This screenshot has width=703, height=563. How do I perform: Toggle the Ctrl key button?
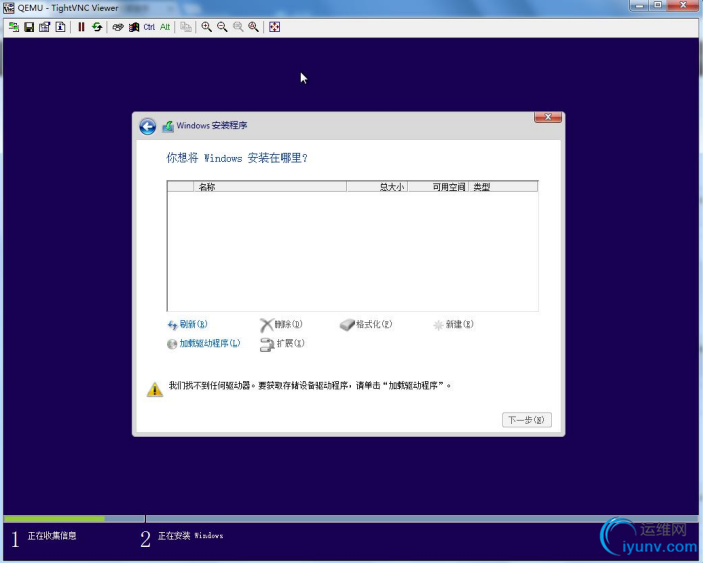click(149, 27)
